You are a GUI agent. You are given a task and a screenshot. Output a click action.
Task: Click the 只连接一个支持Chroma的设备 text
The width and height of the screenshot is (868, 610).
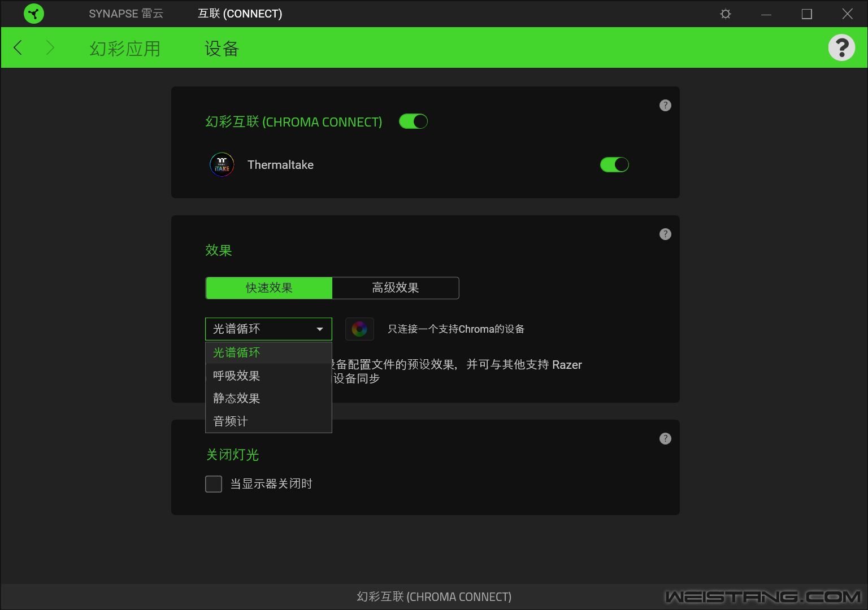(x=456, y=329)
